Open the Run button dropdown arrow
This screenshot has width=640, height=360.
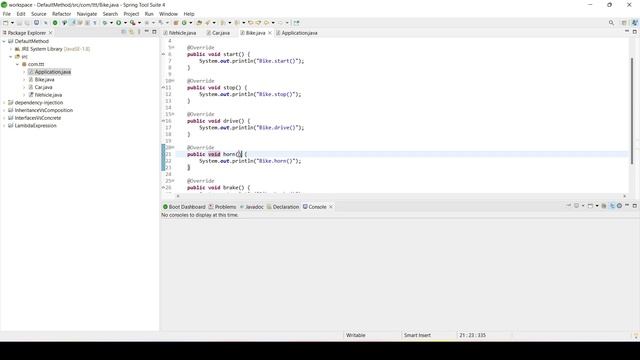pyautogui.click(x=125, y=23)
